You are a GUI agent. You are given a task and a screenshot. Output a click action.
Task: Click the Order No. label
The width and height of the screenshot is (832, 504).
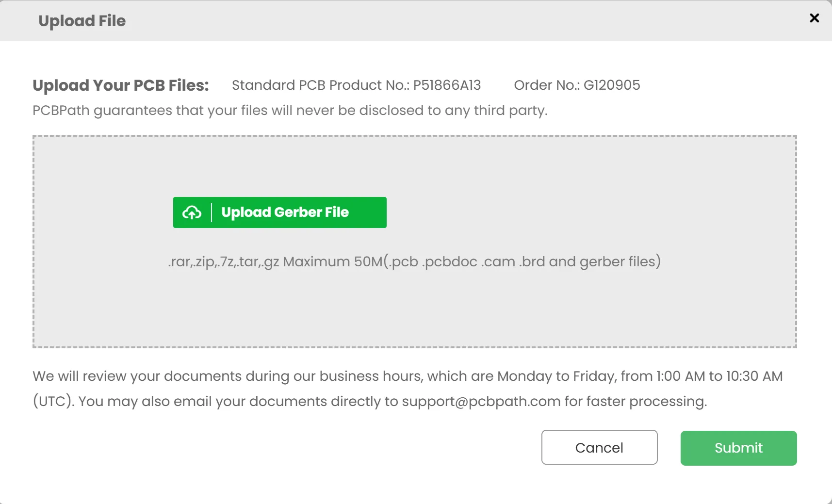pyautogui.click(x=546, y=85)
